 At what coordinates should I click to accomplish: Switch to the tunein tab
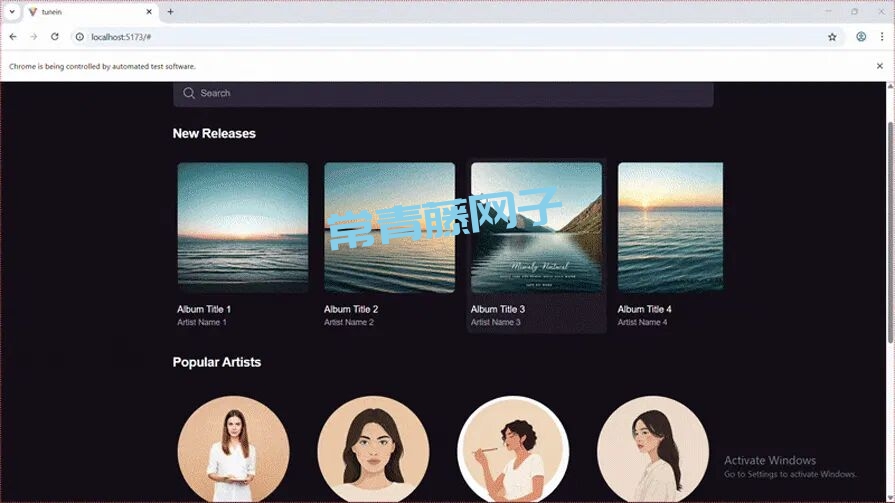pos(85,12)
